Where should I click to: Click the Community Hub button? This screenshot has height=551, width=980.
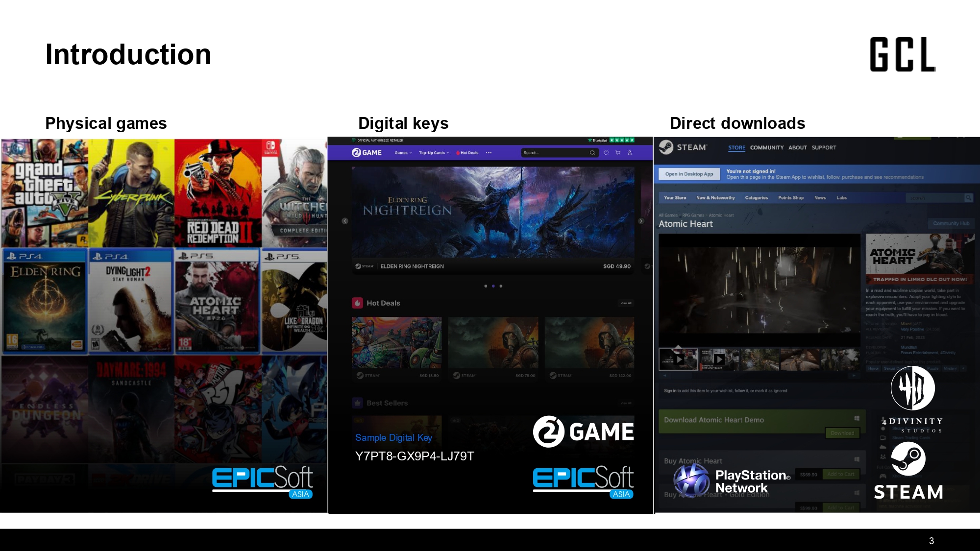pos(951,223)
